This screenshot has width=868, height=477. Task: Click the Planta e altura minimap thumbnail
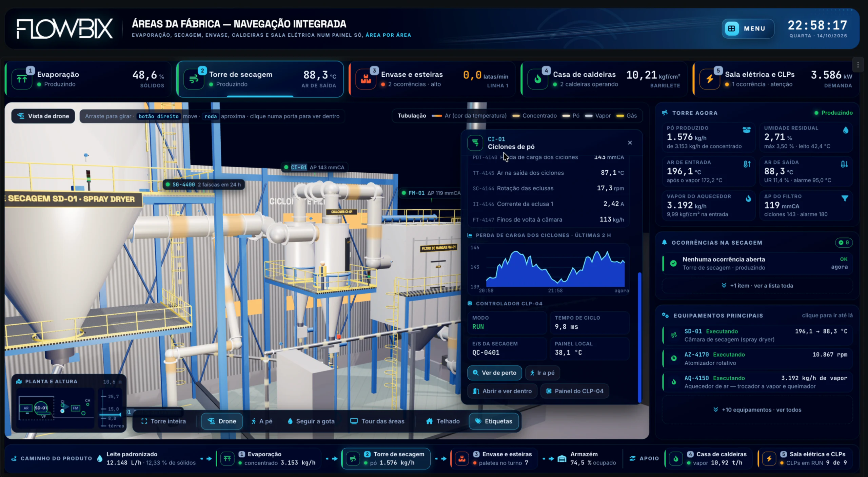pyautogui.click(x=56, y=408)
